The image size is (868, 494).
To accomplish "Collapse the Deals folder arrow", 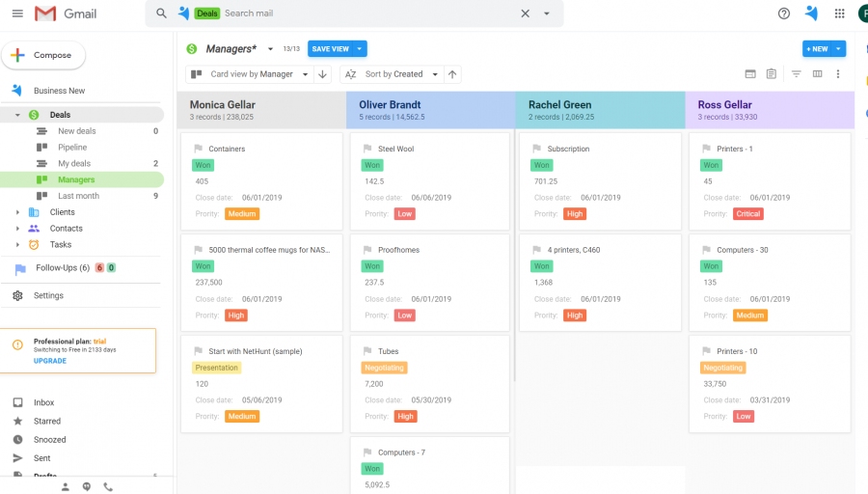I will (x=17, y=115).
